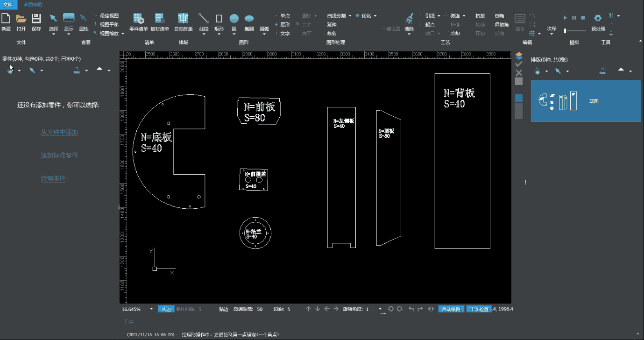Click the 绘制零件 link
The height and width of the screenshot is (340, 644).
coord(53,178)
